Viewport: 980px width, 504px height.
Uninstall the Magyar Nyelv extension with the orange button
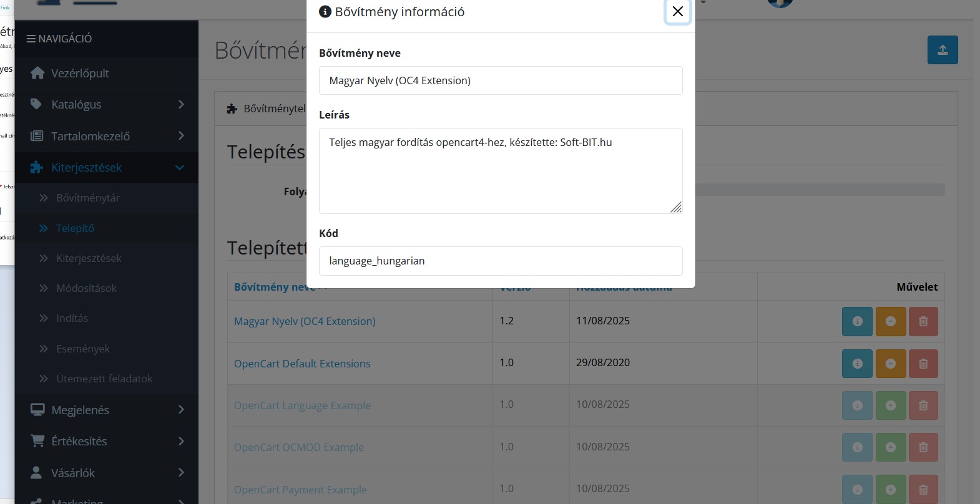891,321
